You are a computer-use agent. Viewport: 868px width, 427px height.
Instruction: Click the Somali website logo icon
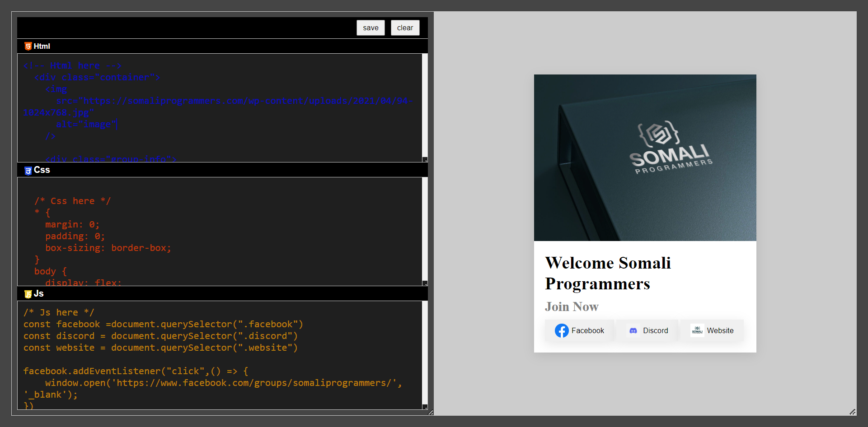[697, 330]
